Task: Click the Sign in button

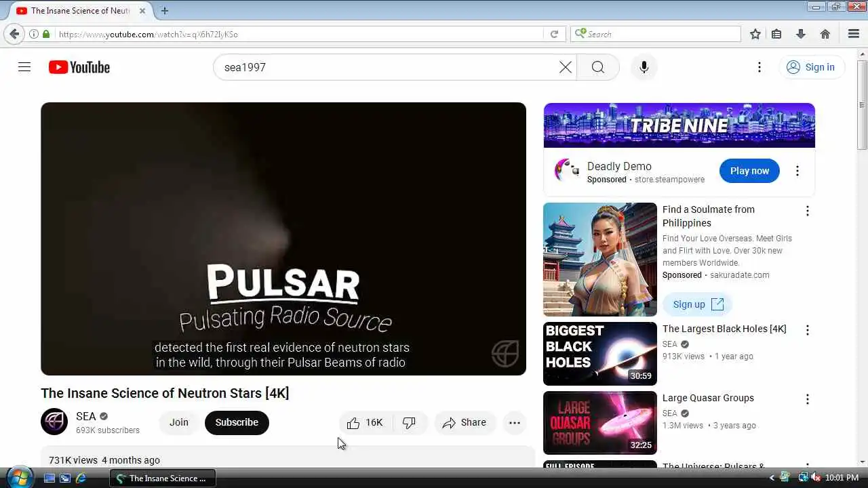Action: pyautogui.click(x=811, y=67)
